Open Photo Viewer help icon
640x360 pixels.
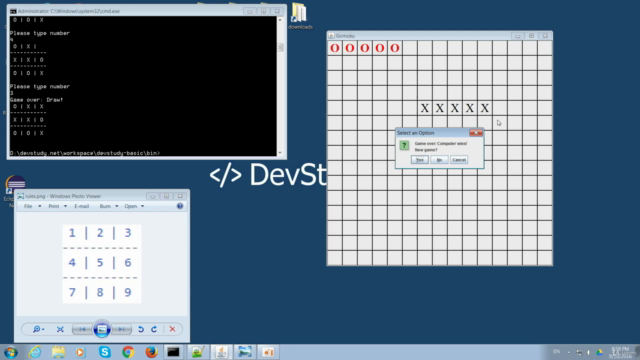180,206
